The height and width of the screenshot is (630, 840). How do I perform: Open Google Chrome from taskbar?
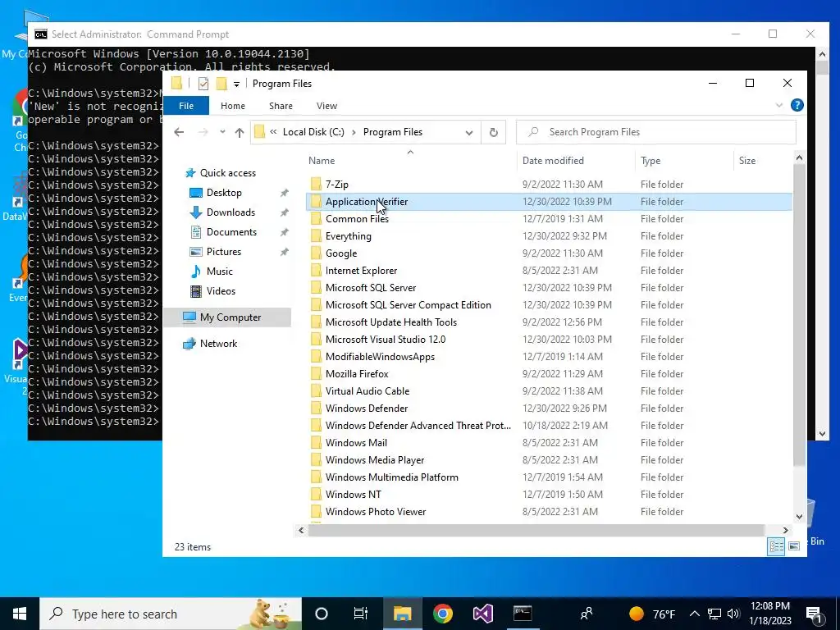pos(442,614)
